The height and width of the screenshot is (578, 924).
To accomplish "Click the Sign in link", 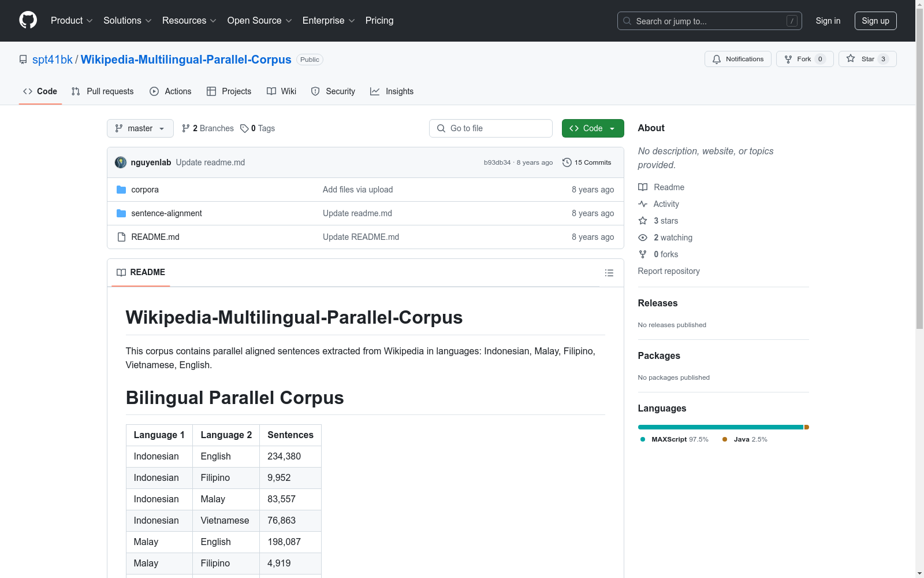I will pyautogui.click(x=828, y=21).
